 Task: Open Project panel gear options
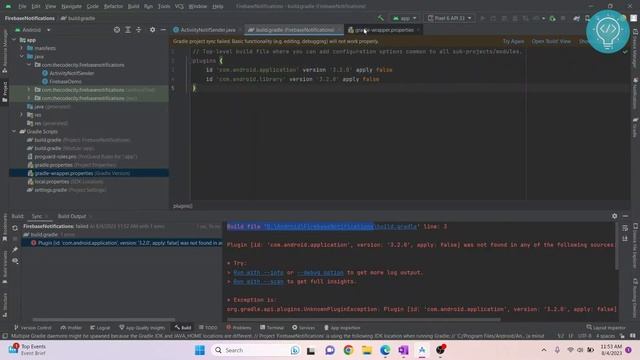(x=152, y=30)
